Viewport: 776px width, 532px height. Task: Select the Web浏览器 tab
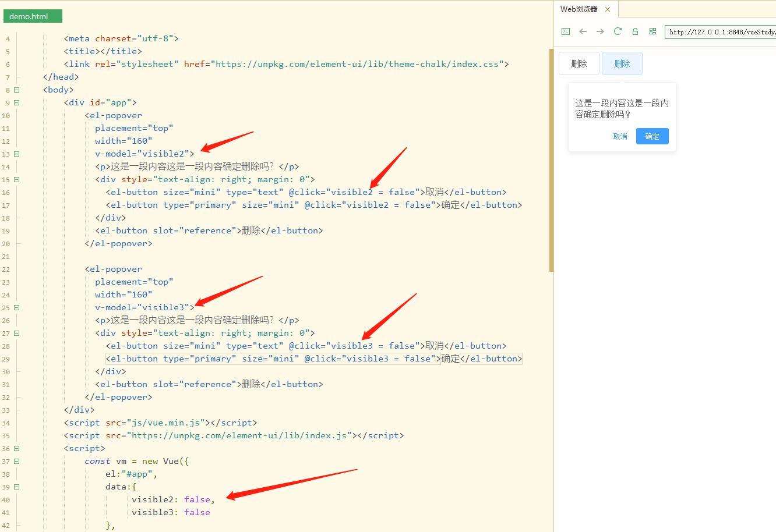click(580, 9)
